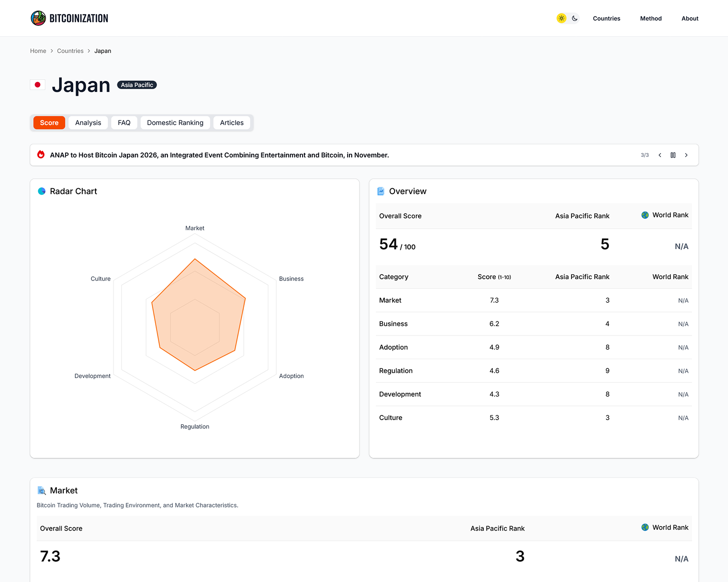Go to Home breadcrumb
This screenshot has height=582, width=728.
[38, 51]
